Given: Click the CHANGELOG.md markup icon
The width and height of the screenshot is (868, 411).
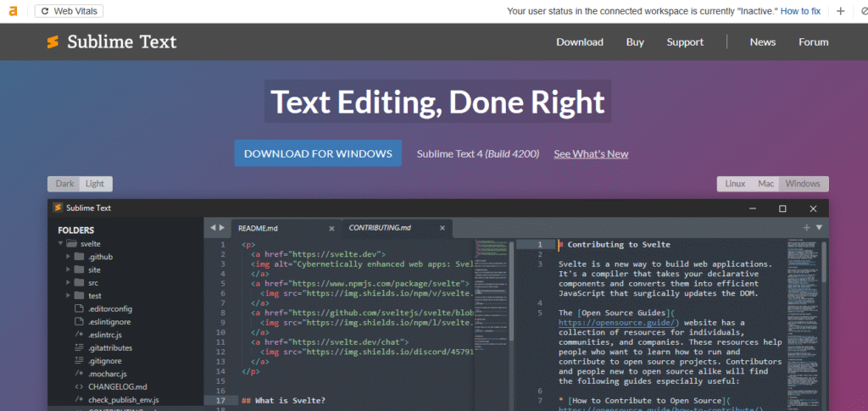Looking at the screenshot, I should coord(79,386).
